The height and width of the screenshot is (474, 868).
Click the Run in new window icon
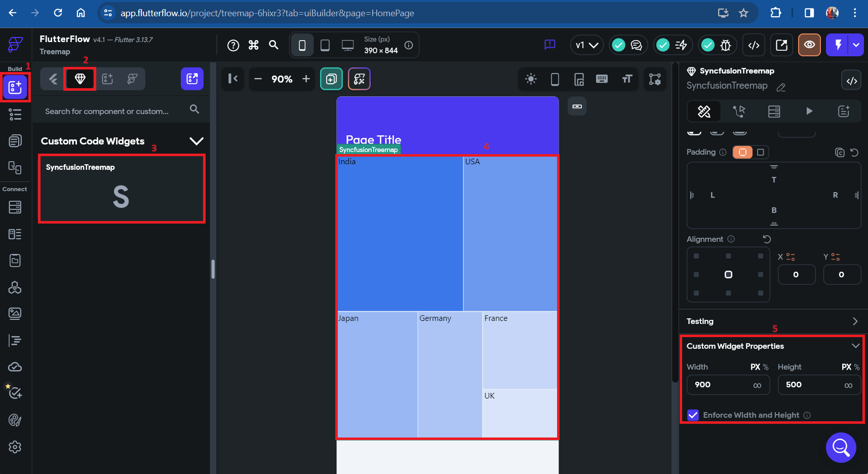pyautogui.click(x=782, y=45)
